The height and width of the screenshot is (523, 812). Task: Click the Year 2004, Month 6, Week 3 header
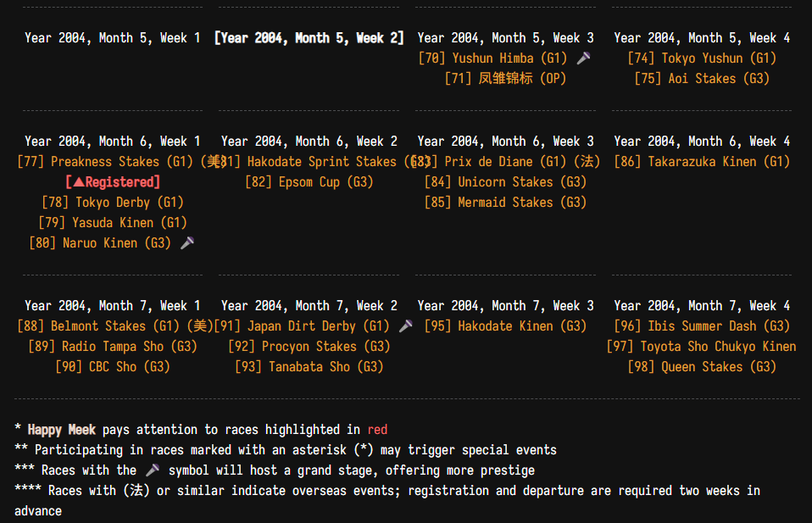pyautogui.click(x=505, y=142)
